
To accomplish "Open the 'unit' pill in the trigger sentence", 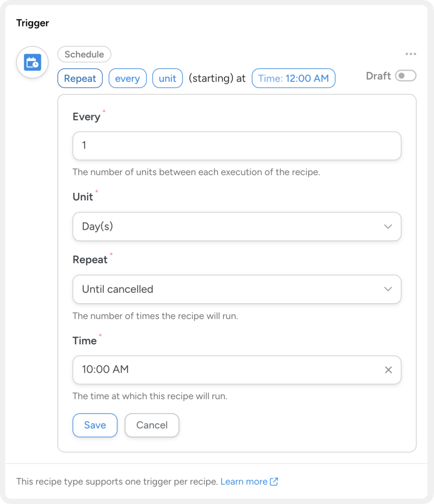I will (x=167, y=78).
